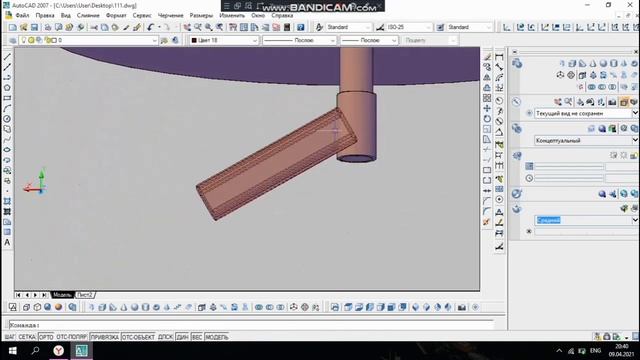Open the Вид menu

[x=66, y=16]
